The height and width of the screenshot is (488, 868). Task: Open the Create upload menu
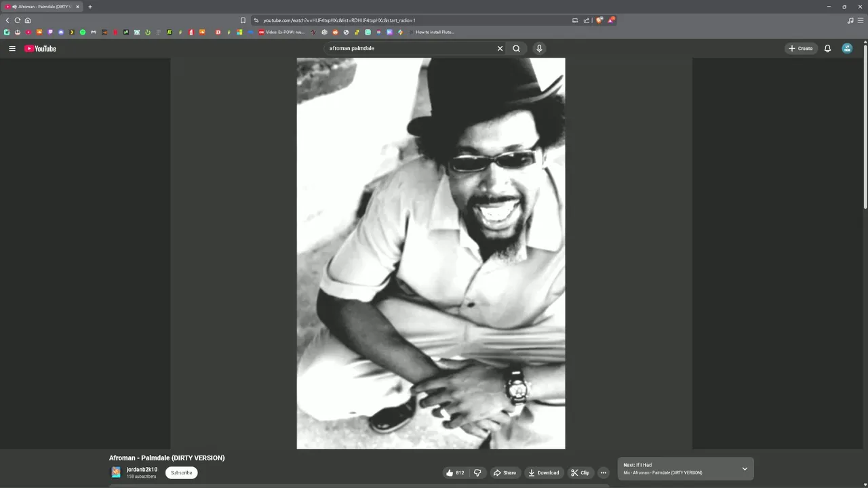[x=801, y=48]
